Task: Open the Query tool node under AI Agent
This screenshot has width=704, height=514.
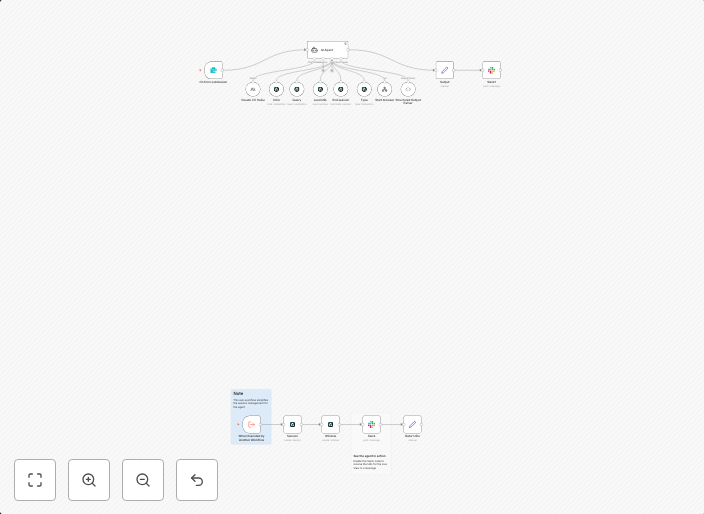Action: pos(297,89)
